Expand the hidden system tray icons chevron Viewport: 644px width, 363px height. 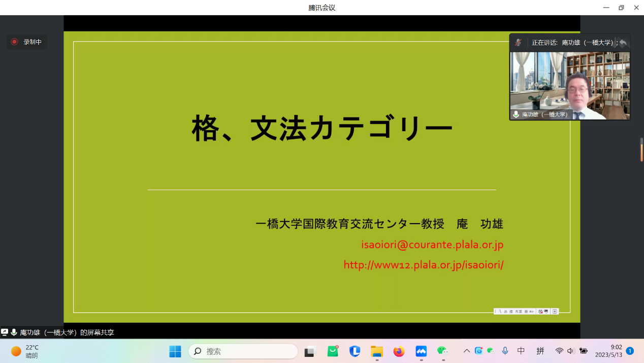click(x=466, y=351)
